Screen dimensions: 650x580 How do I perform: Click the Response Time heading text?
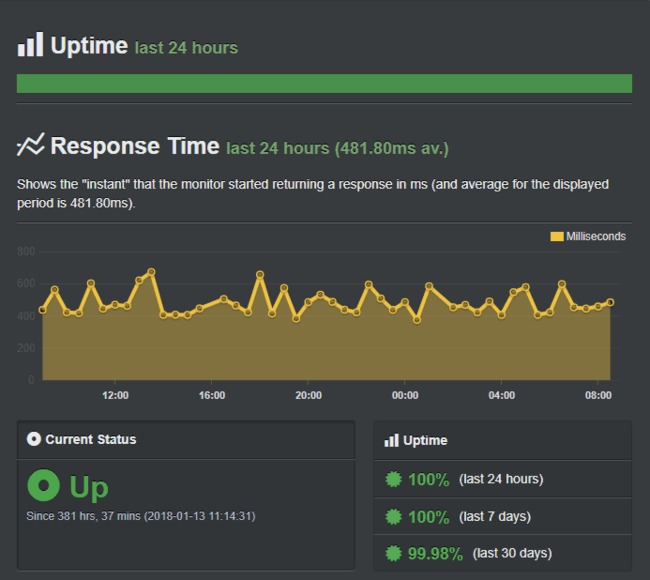click(x=135, y=146)
